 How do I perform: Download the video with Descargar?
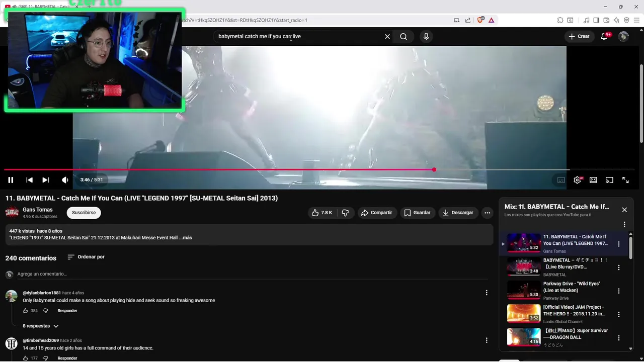(x=458, y=213)
